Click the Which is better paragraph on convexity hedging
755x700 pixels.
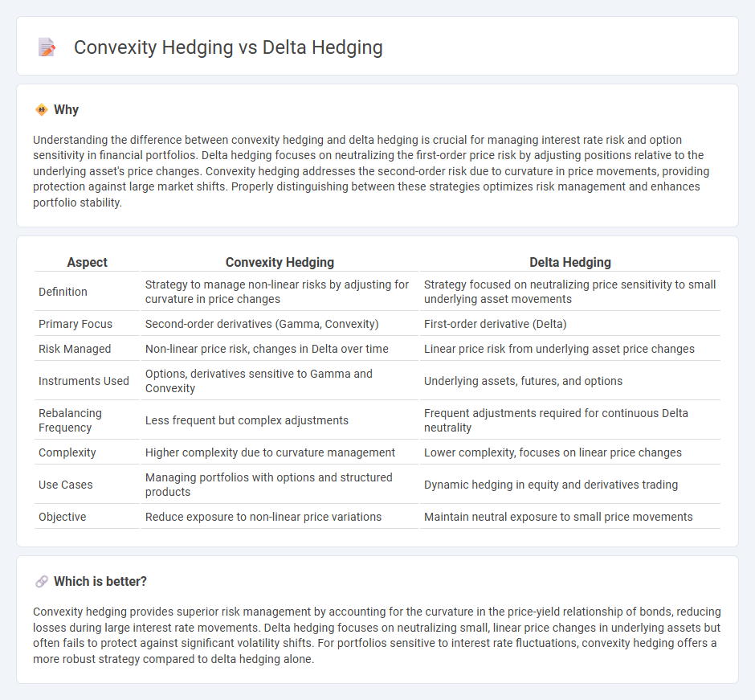(x=377, y=635)
